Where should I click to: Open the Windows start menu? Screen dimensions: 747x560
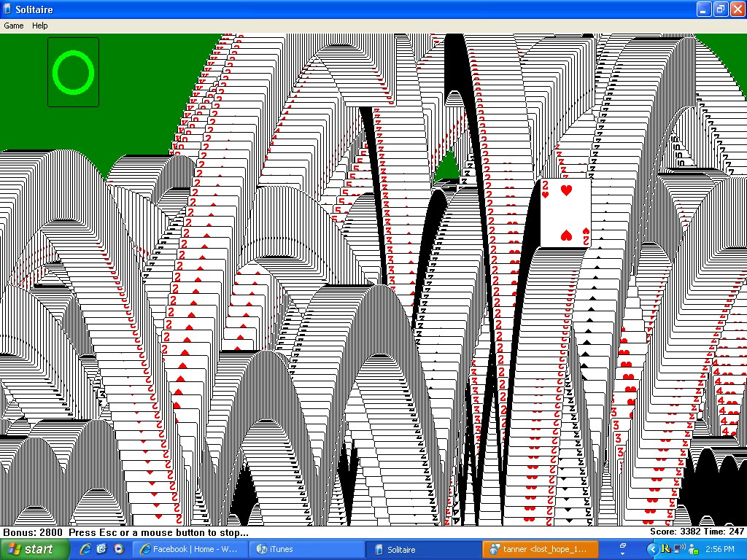coord(34,549)
